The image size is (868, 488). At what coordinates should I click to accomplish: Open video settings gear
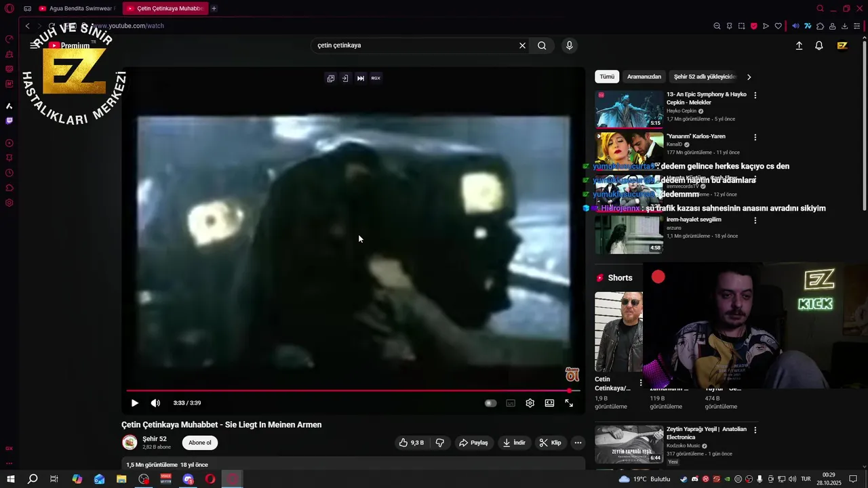pyautogui.click(x=530, y=403)
